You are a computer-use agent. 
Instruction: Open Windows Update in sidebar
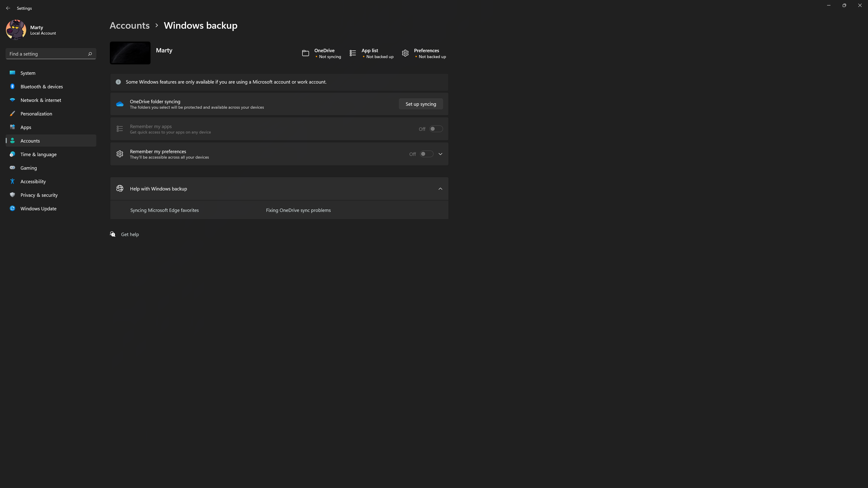[38, 209]
